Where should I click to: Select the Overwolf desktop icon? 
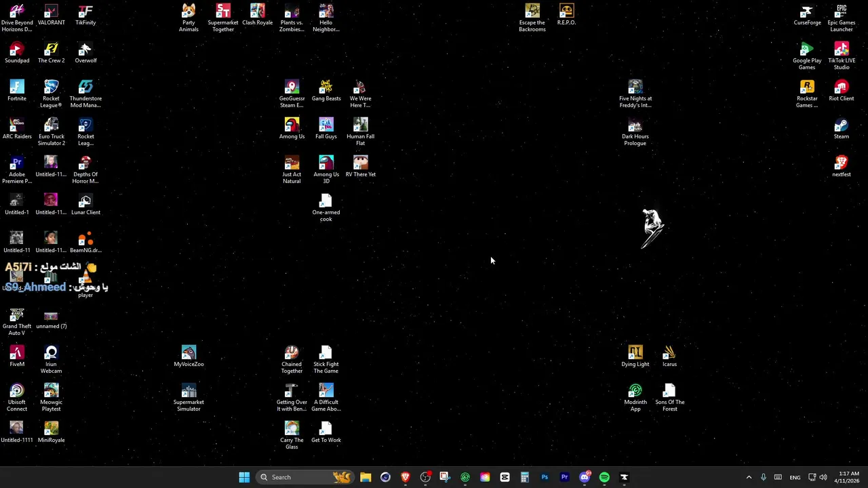tap(85, 53)
